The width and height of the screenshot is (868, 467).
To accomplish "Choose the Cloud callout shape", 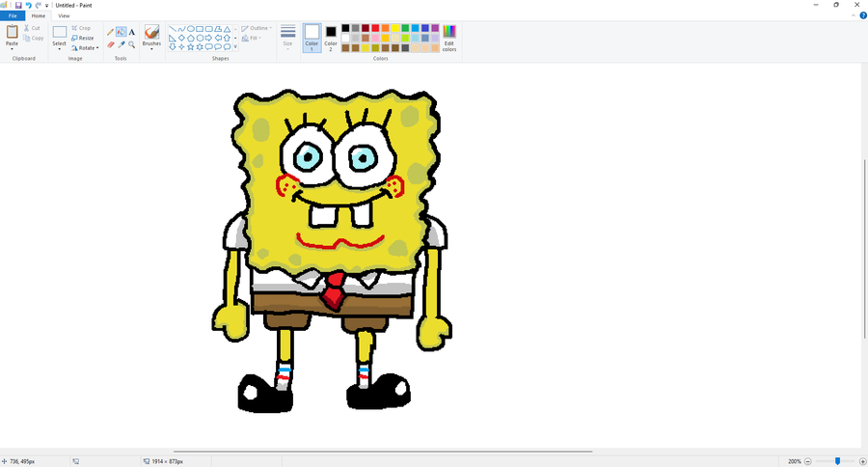I will pyautogui.click(x=227, y=47).
